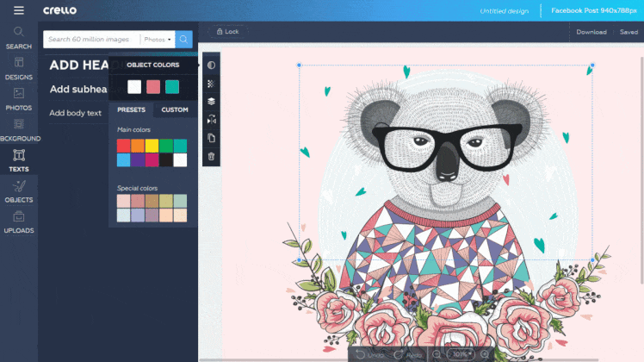
Task: Pick purple from Main colors
Action: [x=138, y=160]
